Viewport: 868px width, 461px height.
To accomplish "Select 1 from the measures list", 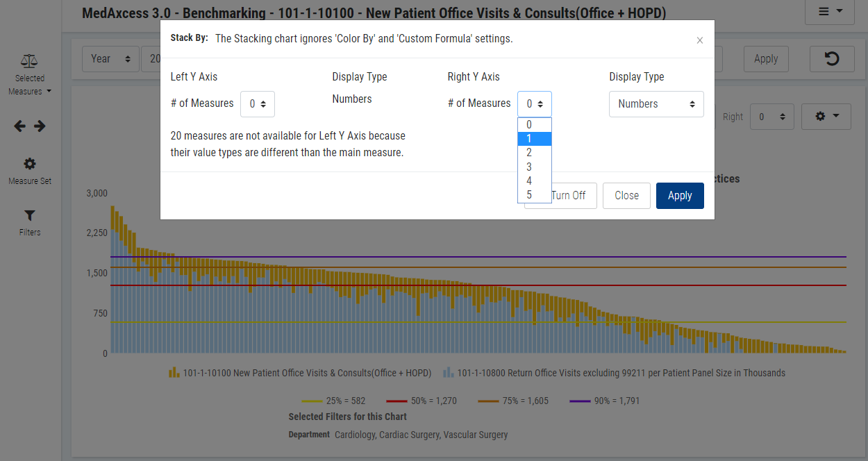I will (534, 139).
